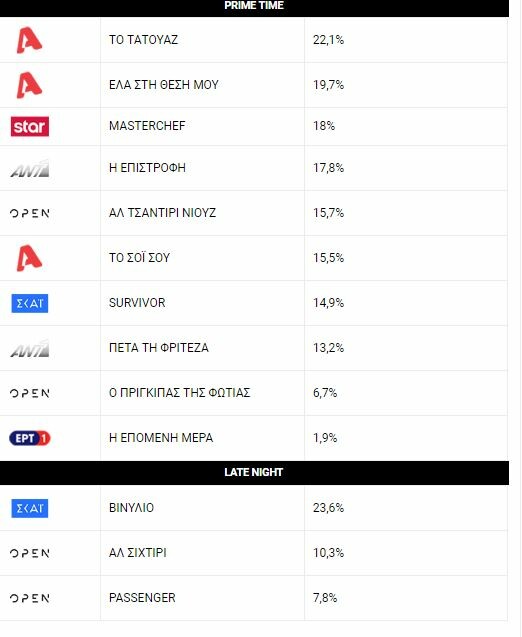
Task: Select the PRIME TIME section header
Action: pos(254,7)
